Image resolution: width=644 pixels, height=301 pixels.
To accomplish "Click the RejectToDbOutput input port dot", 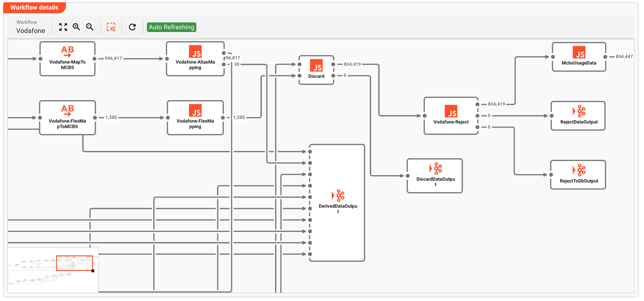I will 551,175.
